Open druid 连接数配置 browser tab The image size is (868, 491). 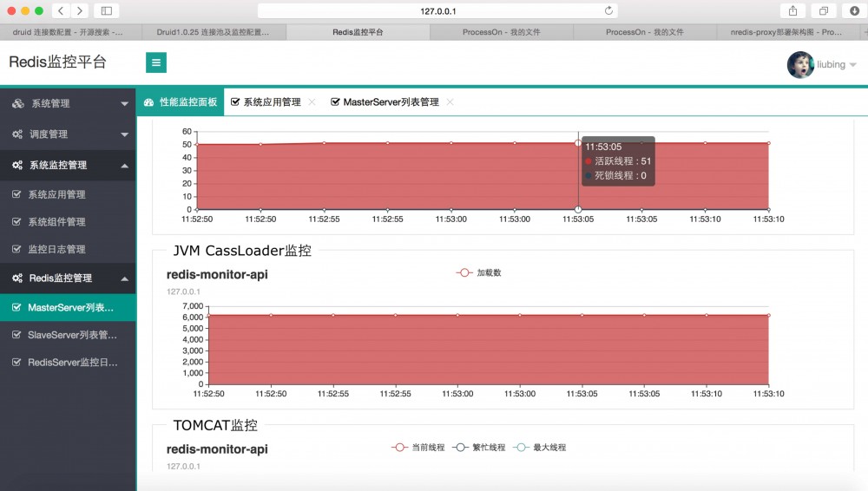pos(71,32)
